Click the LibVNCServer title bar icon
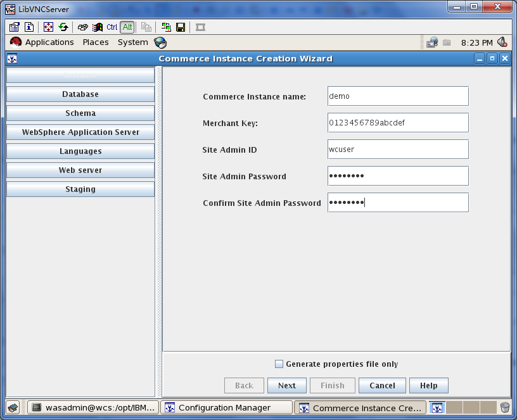 click(x=10, y=10)
